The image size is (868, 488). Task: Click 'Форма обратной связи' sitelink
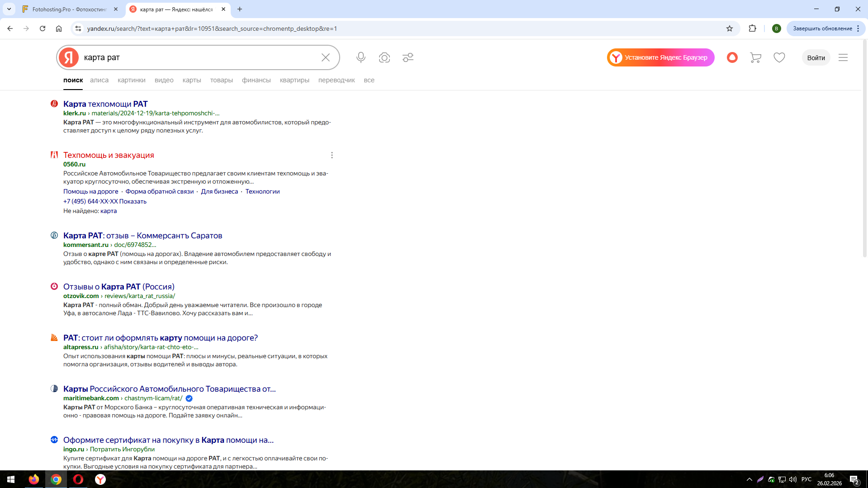click(x=160, y=191)
